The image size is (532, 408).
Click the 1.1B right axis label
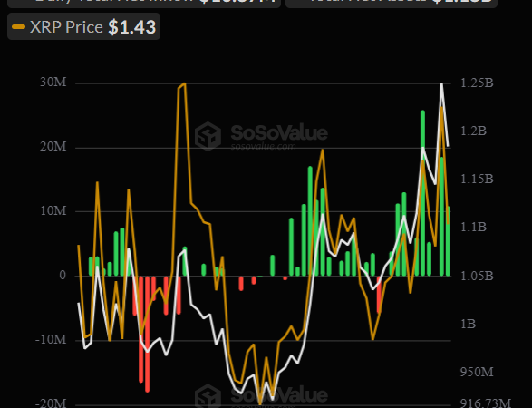point(473,227)
